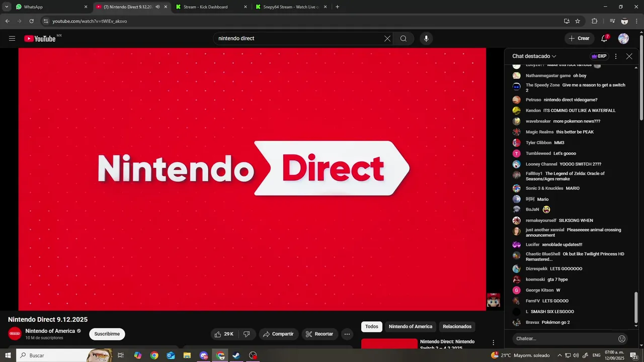Open Windows Start menu
The image size is (644, 362).
click(x=8, y=355)
